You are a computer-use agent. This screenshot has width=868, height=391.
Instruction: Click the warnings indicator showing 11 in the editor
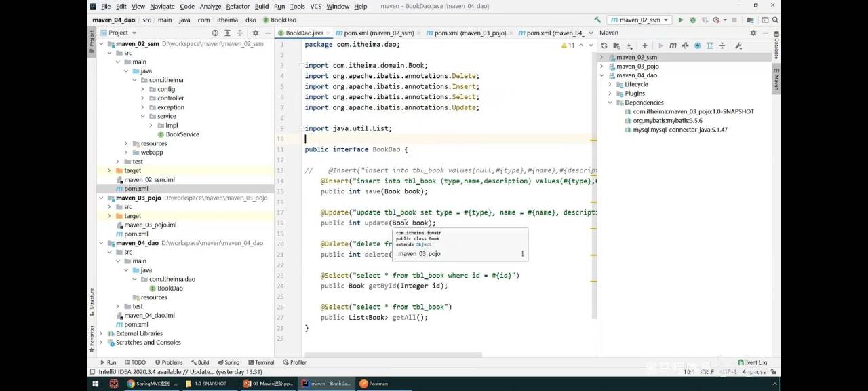[x=568, y=45]
